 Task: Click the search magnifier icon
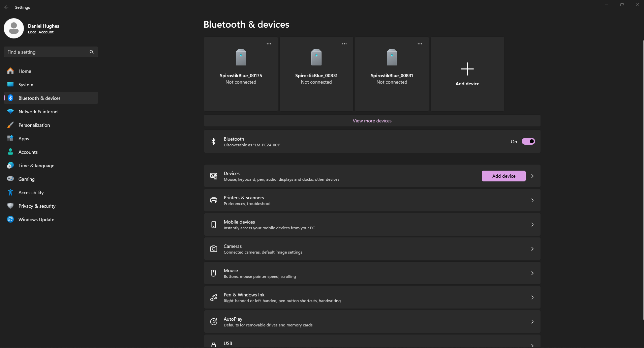(x=92, y=52)
